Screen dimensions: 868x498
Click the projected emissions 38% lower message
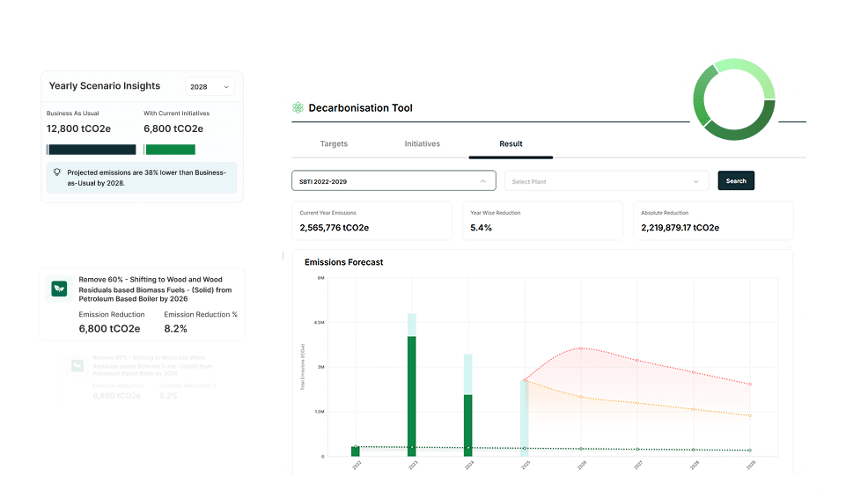click(147, 178)
